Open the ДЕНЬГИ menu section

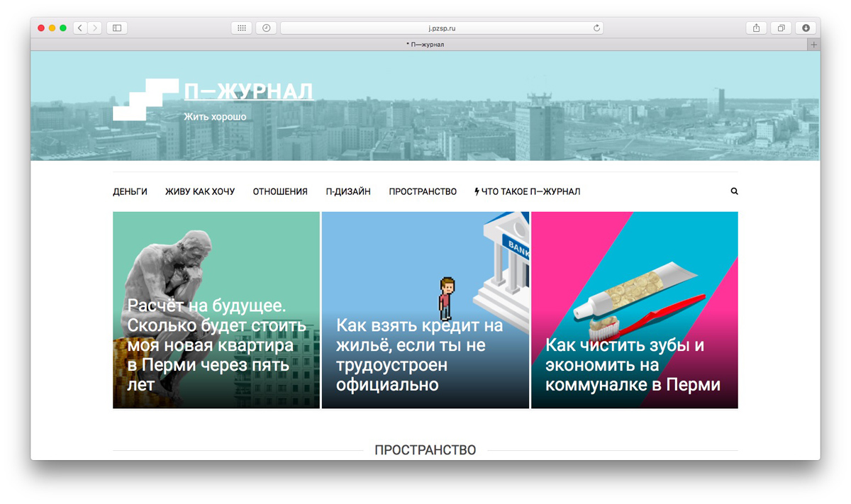click(x=130, y=191)
